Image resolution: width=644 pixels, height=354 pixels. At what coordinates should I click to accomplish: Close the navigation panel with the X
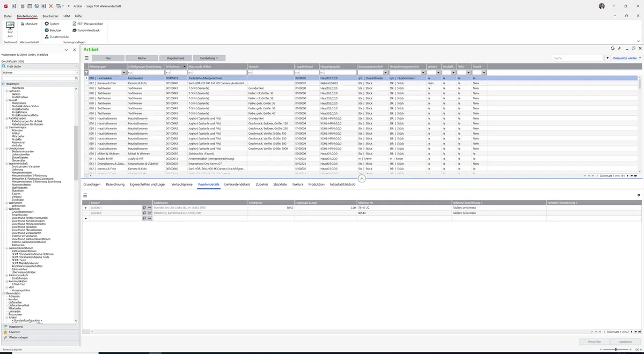[74, 50]
